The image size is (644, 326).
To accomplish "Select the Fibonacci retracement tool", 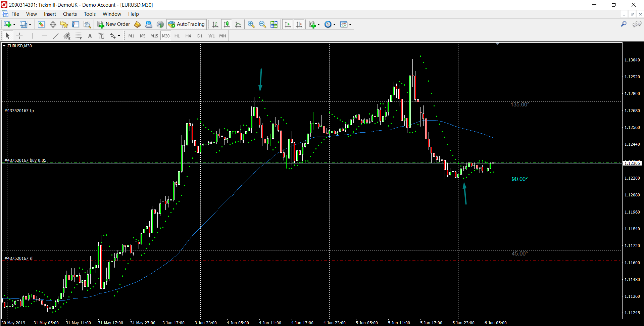I will point(79,36).
